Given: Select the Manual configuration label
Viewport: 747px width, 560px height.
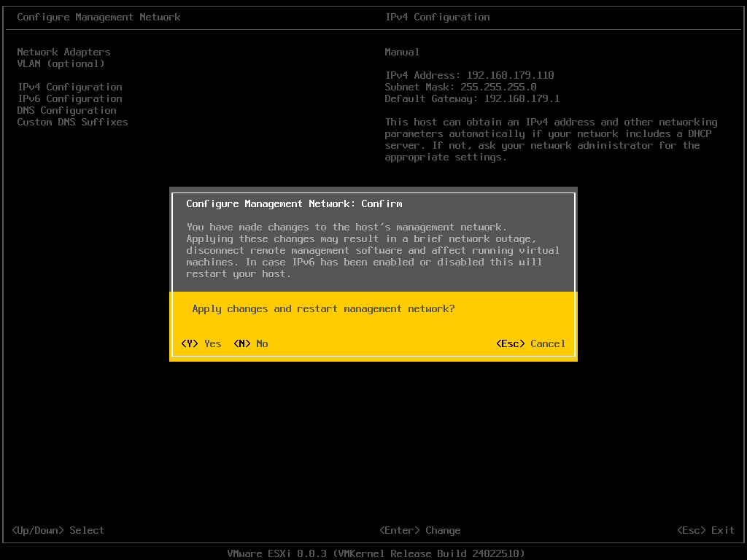Looking at the screenshot, I should (x=402, y=52).
